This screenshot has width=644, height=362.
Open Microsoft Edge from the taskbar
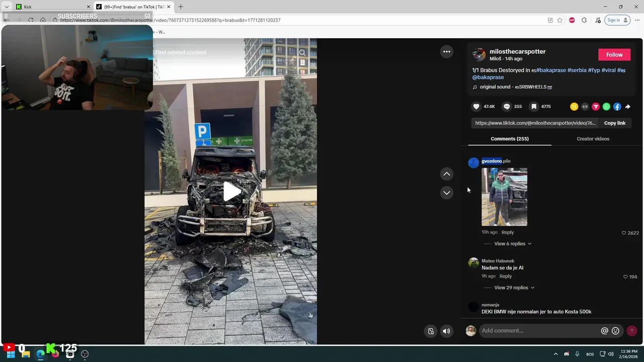(x=40, y=354)
